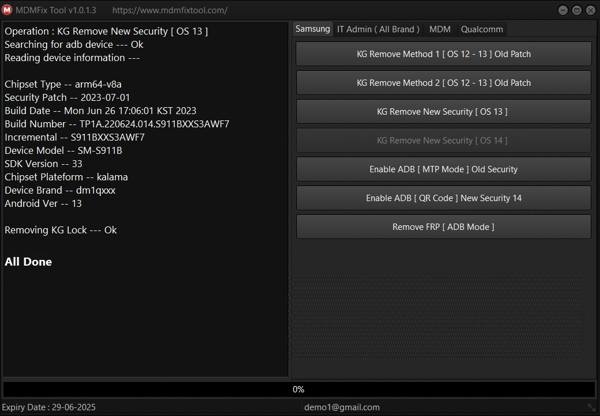Image resolution: width=600 pixels, height=416 pixels.
Task: Enable ADB MTP Mode Old Security
Action: click(x=443, y=169)
